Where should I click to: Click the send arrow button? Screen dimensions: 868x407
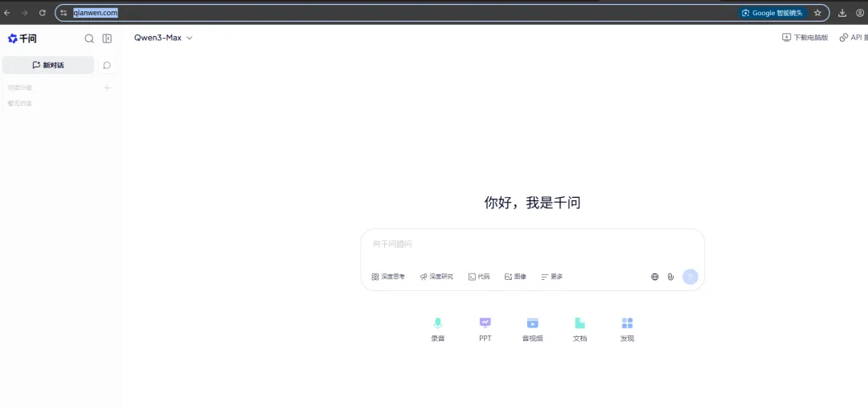pos(690,277)
